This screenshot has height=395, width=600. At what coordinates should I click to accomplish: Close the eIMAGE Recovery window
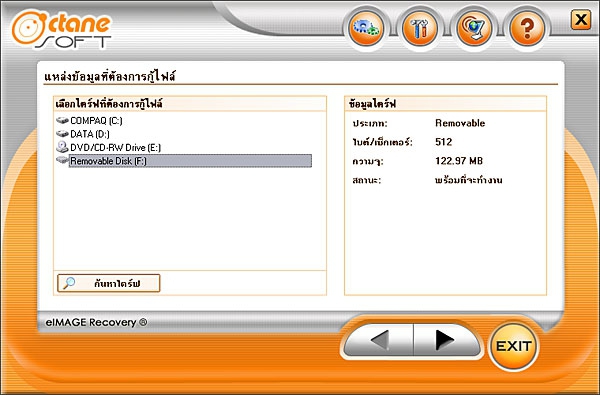click(581, 20)
